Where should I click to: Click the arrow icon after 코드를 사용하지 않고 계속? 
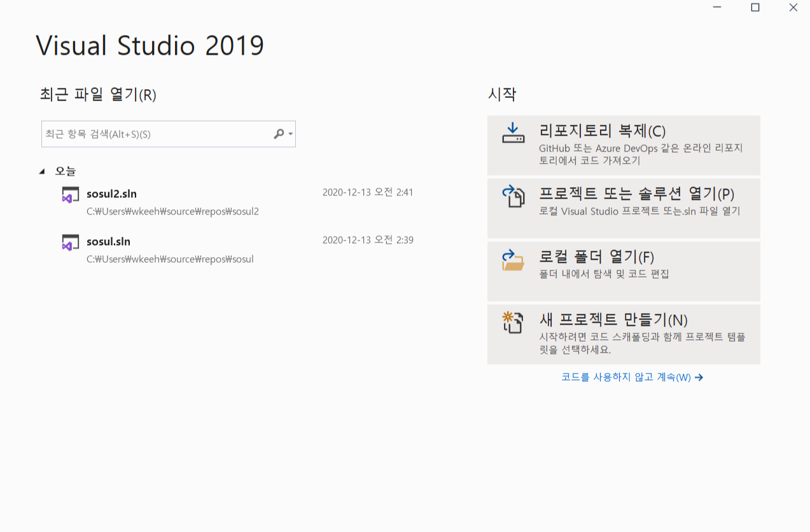(699, 377)
